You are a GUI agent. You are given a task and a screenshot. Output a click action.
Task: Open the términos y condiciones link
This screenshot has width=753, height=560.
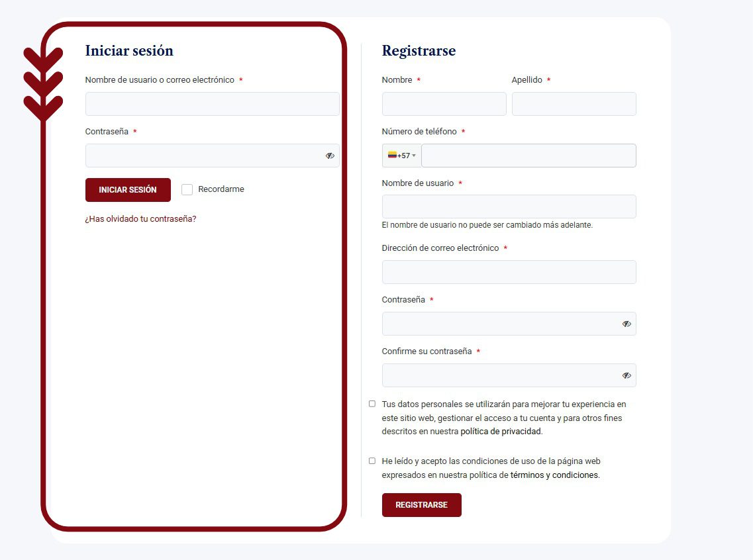(554, 475)
